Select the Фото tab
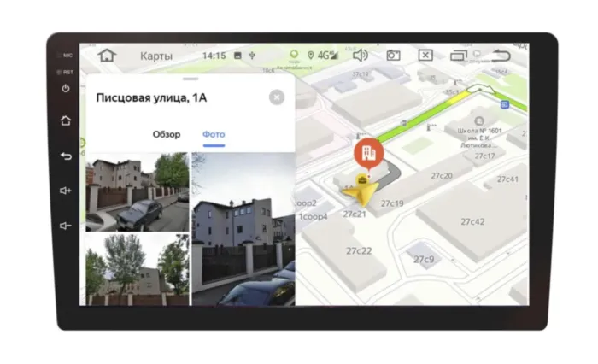The image size is (598, 364). (214, 134)
